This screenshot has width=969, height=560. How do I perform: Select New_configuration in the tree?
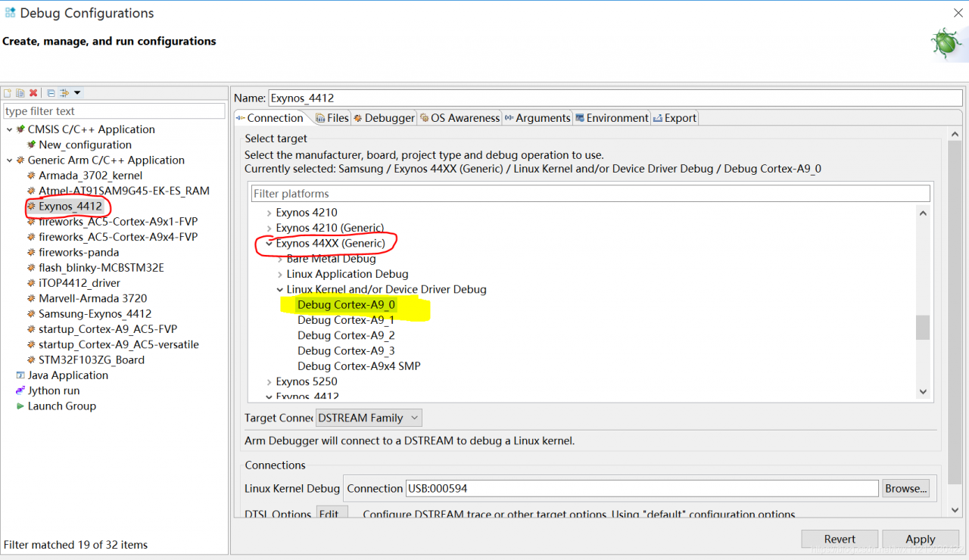85,145
